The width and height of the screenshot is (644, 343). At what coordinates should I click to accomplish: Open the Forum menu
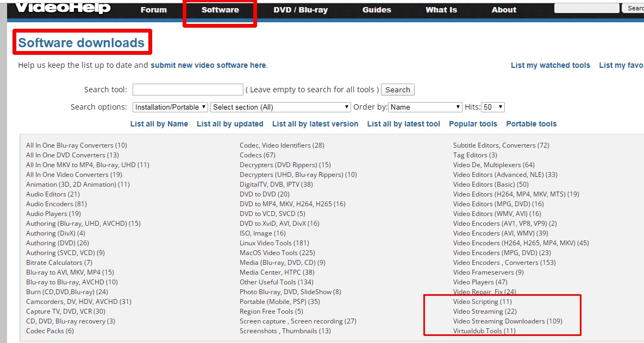[x=154, y=10]
